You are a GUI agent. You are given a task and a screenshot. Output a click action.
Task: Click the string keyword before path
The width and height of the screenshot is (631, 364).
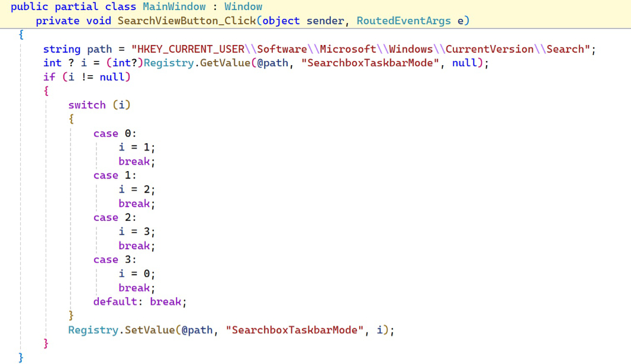coord(62,49)
